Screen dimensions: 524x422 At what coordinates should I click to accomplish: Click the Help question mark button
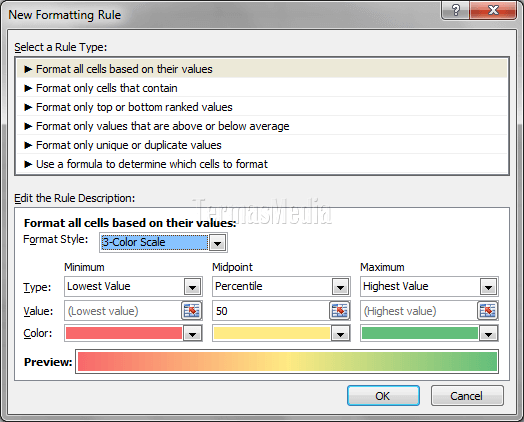456,10
